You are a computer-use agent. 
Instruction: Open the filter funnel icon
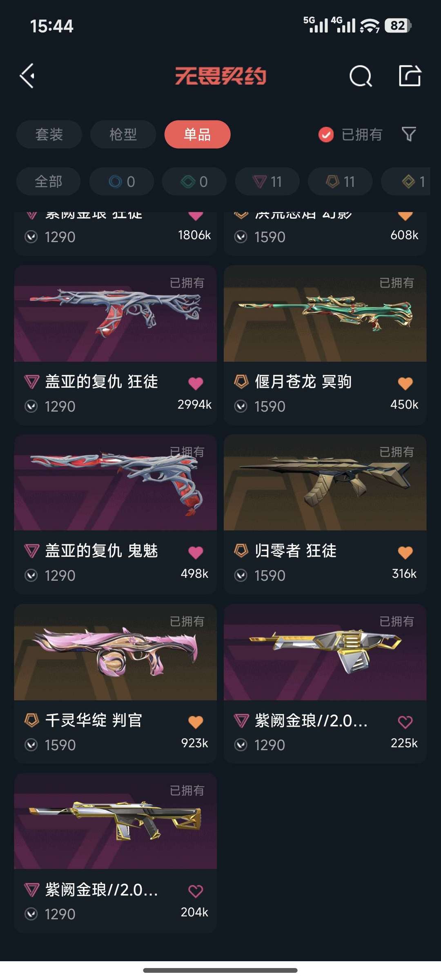[409, 134]
